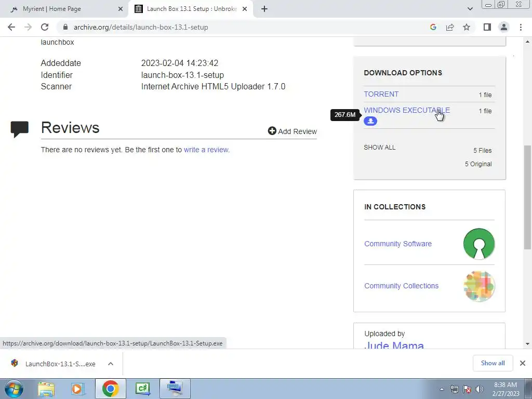This screenshot has height=399, width=532.
Task: Open Chrome three-dot menu
Action: pos(521,27)
